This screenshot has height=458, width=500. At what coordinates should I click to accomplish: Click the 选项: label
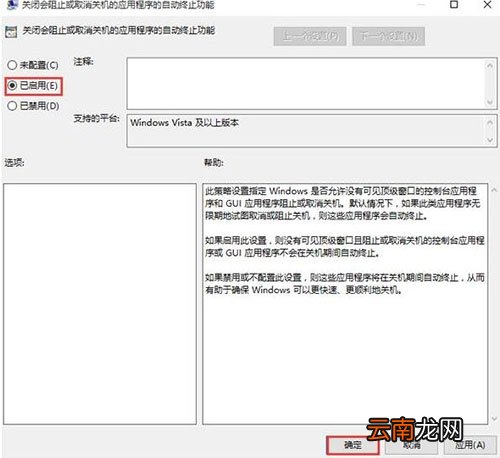14,163
